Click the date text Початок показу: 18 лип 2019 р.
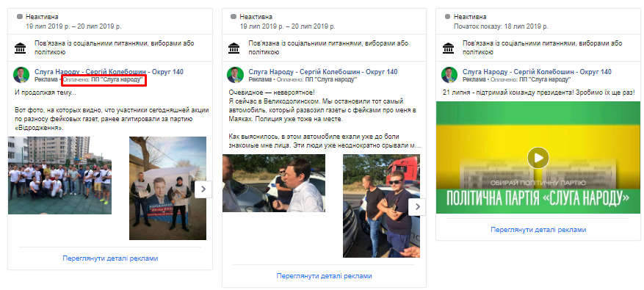Screen dimensions: 644x290 pos(501,26)
